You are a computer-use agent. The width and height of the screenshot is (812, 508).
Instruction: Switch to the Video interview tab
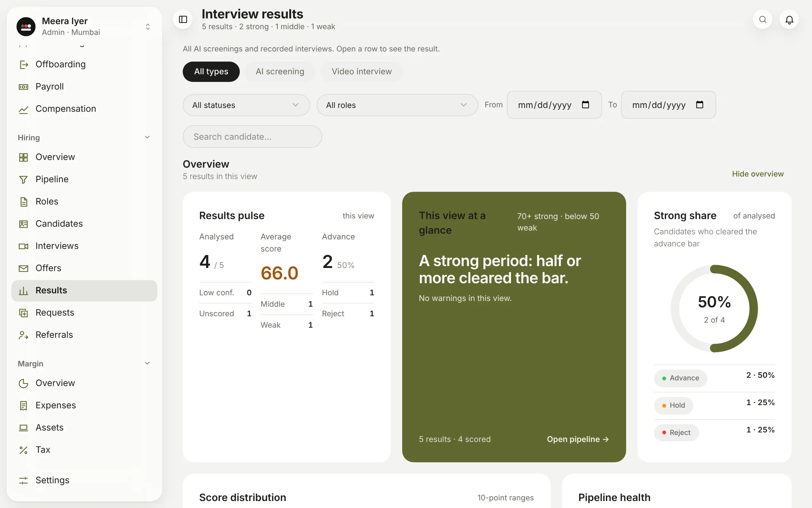pos(362,71)
